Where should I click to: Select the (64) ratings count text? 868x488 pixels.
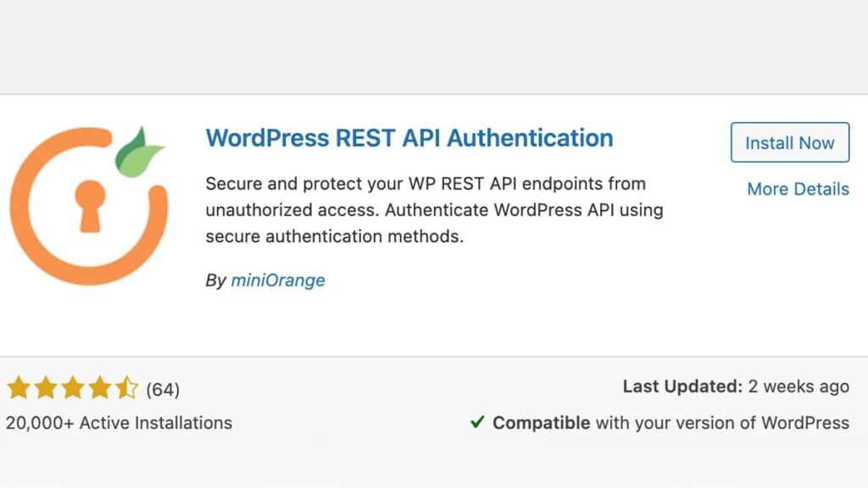pos(163,390)
